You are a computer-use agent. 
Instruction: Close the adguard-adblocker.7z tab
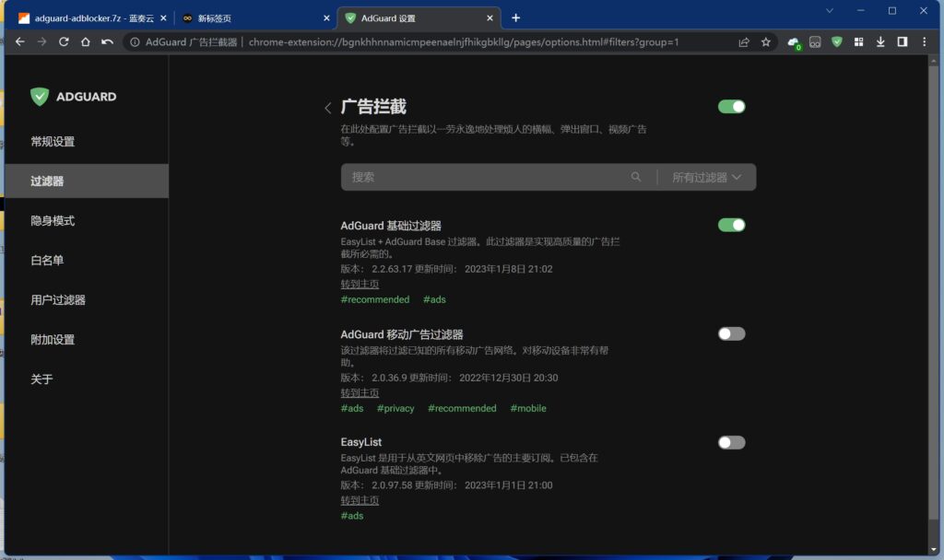pos(163,18)
